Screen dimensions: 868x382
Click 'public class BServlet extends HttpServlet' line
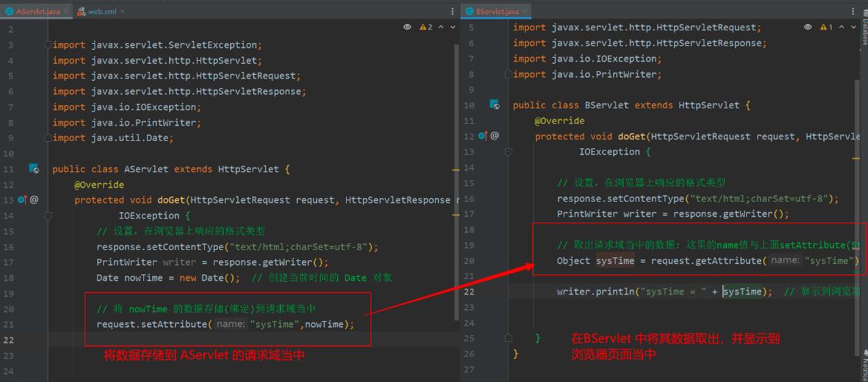[632, 105]
